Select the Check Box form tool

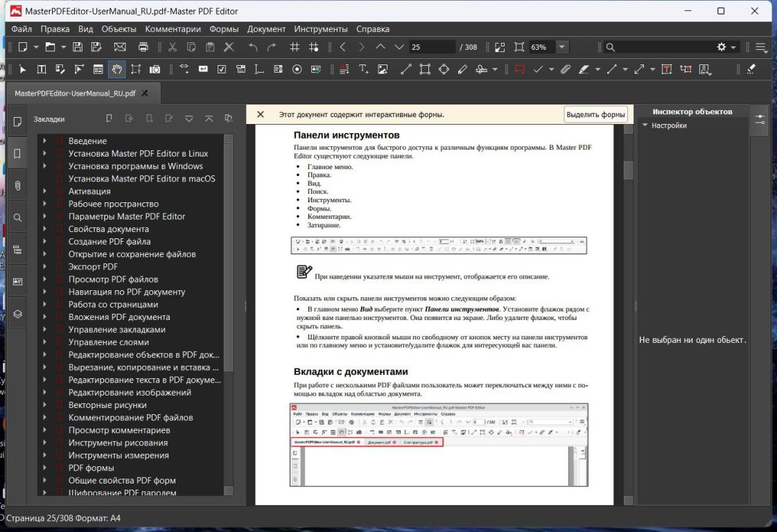click(222, 69)
